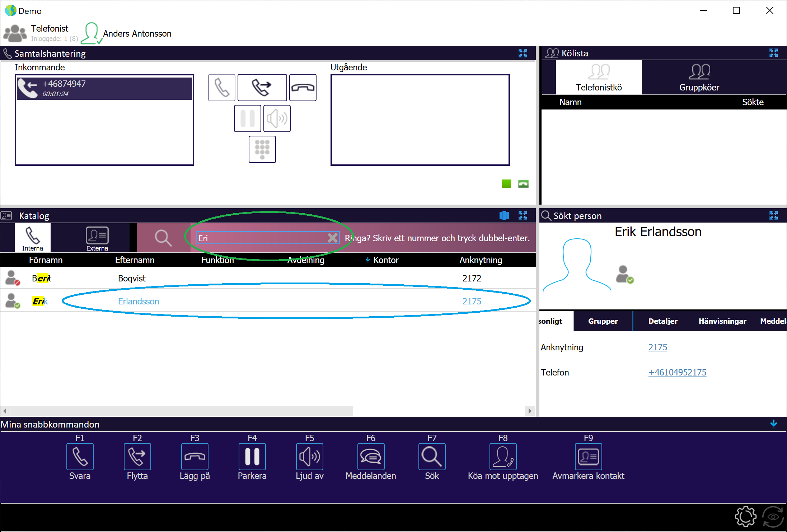
Task: Click the green square status indicator
Action: 506,184
